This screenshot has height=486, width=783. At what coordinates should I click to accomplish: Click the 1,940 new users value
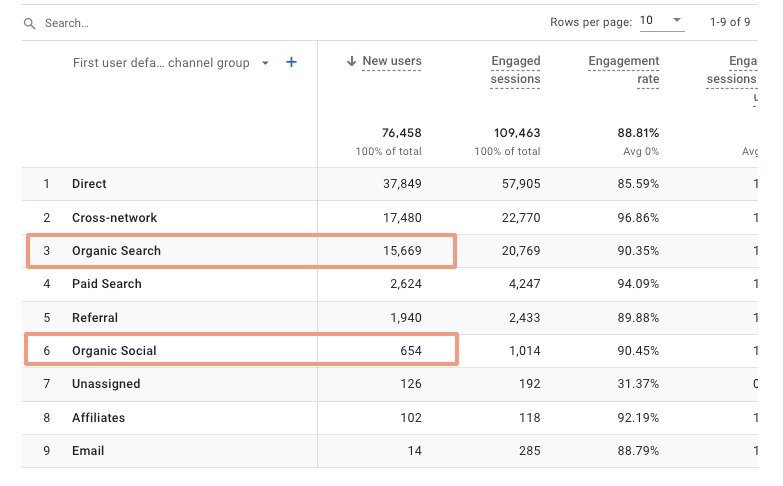[406, 318]
